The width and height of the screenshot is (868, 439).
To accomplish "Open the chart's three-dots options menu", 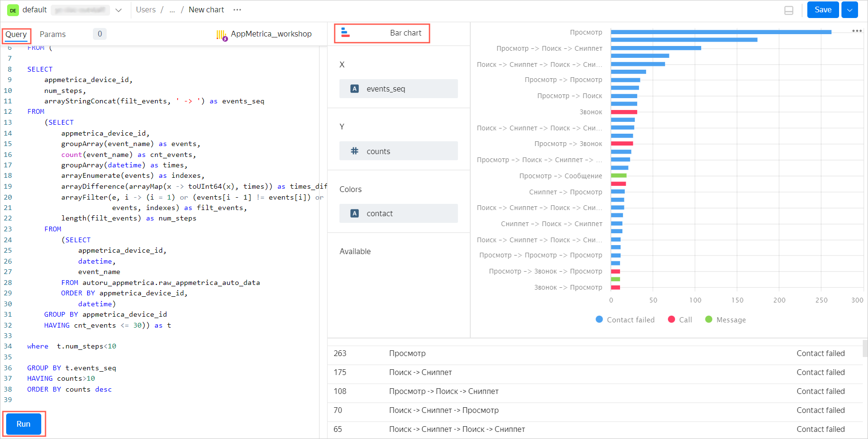I will coord(857,31).
